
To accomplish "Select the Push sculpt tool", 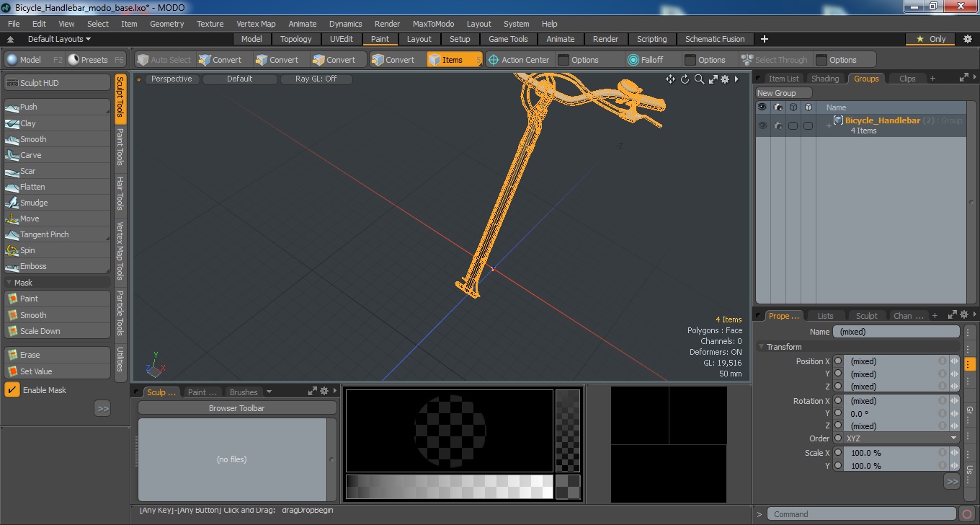I will click(57, 107).
